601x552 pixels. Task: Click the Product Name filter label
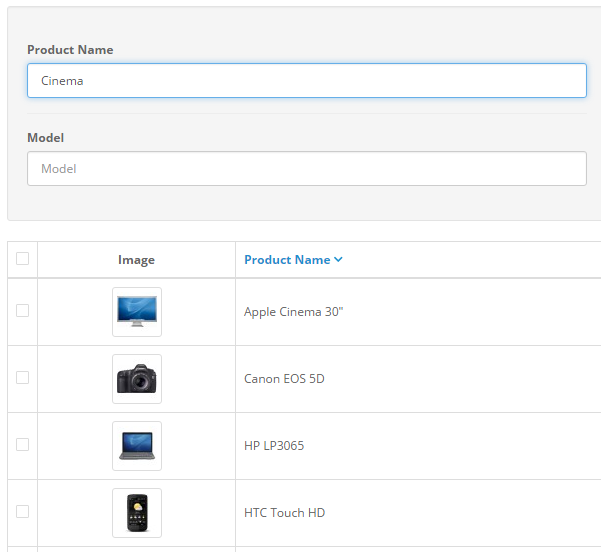pyautogui.click(x=70, y=50)
